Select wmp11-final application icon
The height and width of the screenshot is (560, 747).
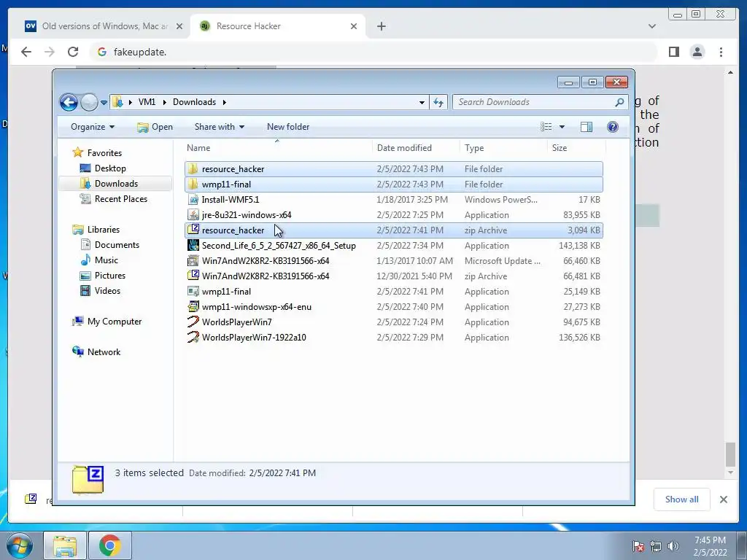coord(193,292)
